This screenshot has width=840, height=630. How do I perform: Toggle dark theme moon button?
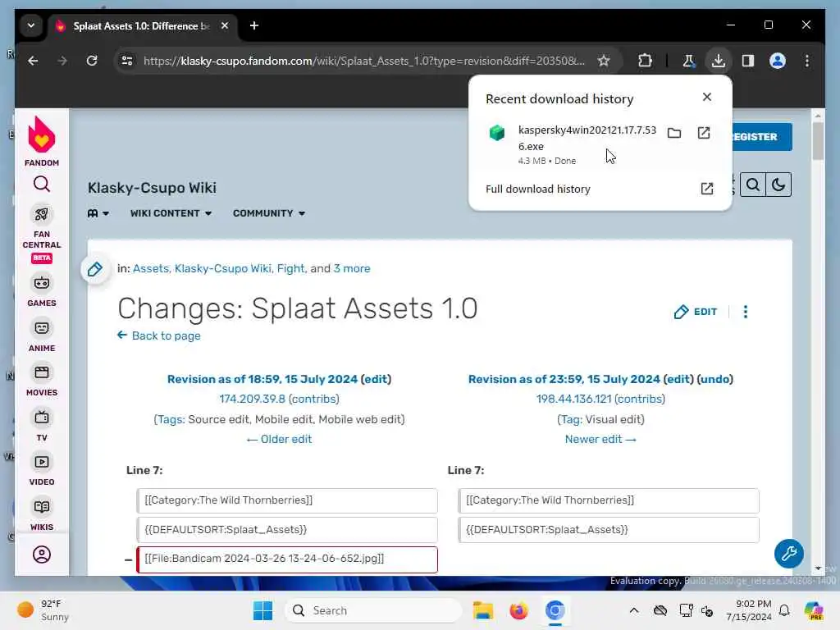tap(778, 185)
